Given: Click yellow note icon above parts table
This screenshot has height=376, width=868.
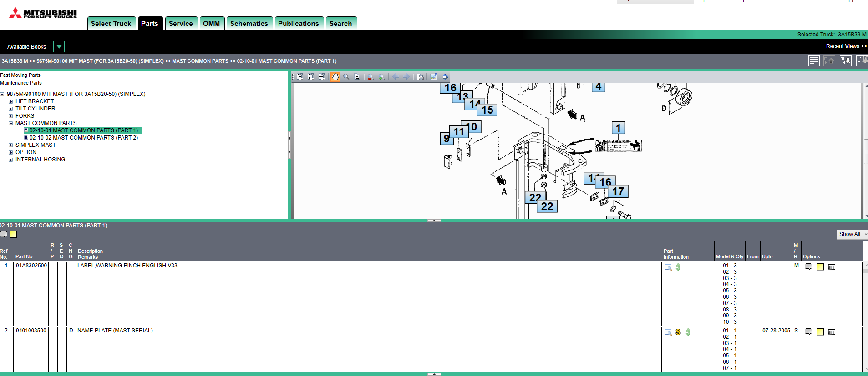Looking at the screenshot, I should (13, 234).
